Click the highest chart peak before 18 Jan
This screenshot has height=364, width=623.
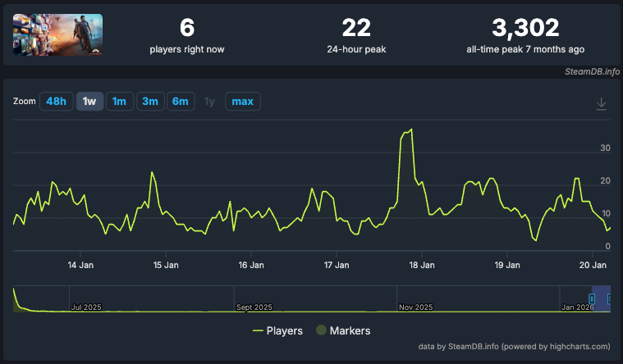pyautogui.click(x=410, y=130)
